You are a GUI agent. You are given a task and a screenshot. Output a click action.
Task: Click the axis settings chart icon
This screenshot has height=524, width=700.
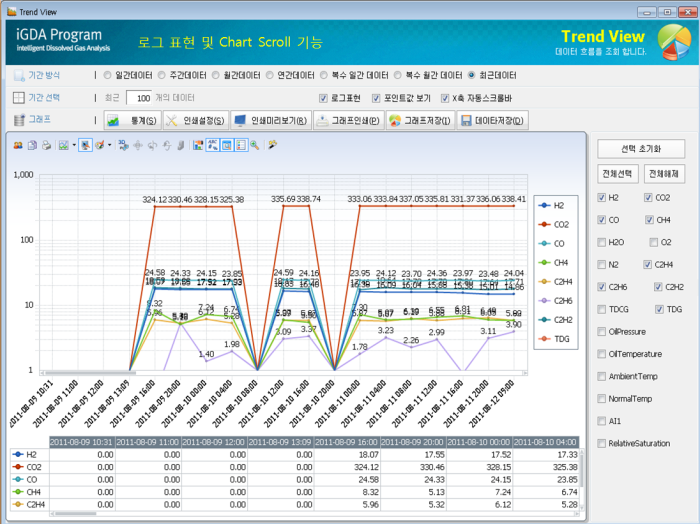coord(198,145)
